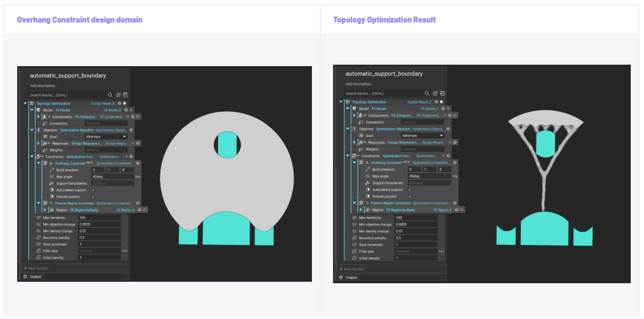Viewport: 644px width, 319px height.
Task: Click plus icon on Responses row, Result screenshot
Action: 450,142
